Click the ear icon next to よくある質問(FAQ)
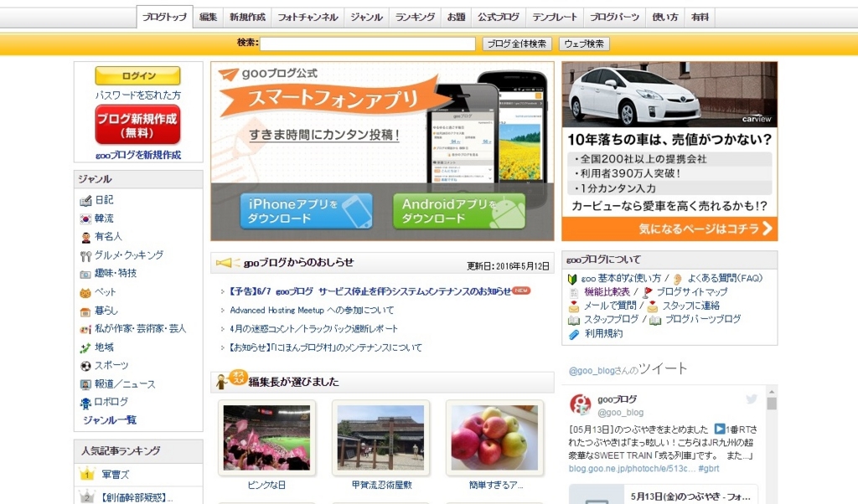 pyautogui.click(x=678, y=279)
